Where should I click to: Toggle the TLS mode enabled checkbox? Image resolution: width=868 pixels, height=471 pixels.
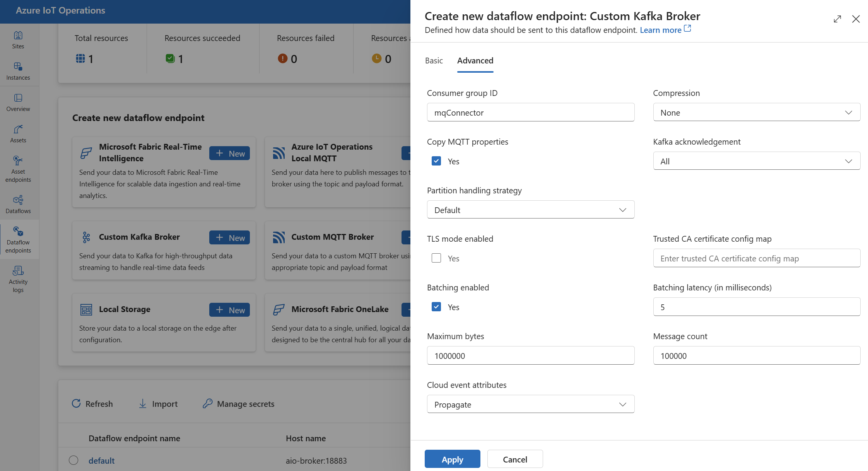coord(436,258)
